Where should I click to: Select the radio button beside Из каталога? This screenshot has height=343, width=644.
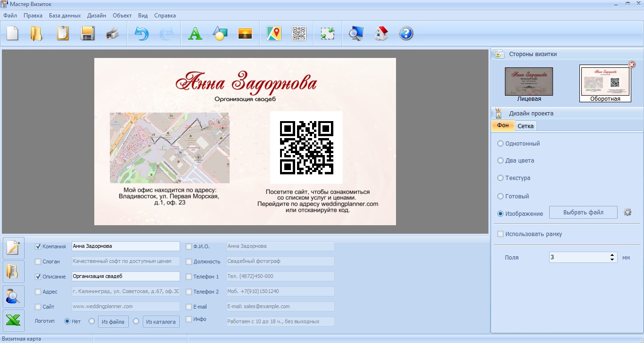[x=136, y=321]
